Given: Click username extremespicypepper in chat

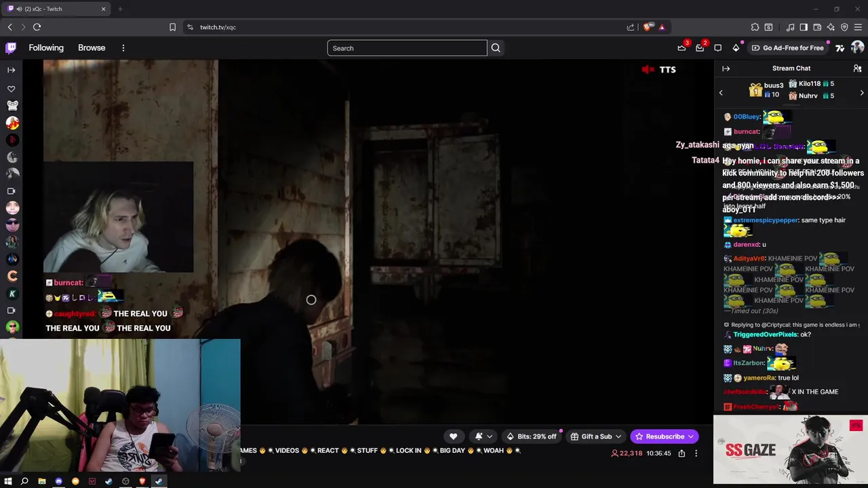Looking at the screenshot, I should click(x=766, y=220).
